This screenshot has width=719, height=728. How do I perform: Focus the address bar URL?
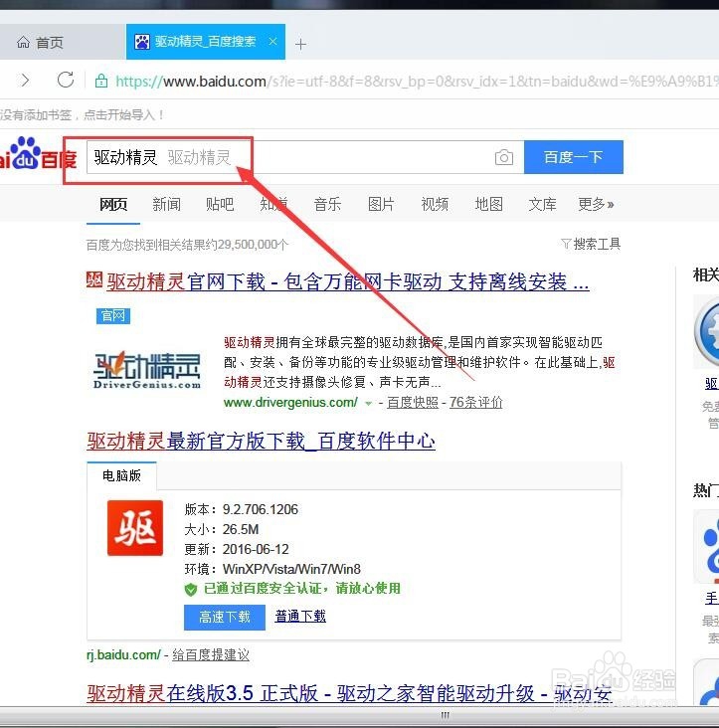click(417, 82)
